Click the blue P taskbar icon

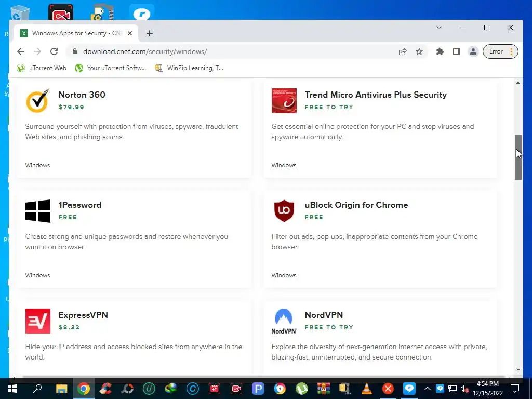point(258,389)
